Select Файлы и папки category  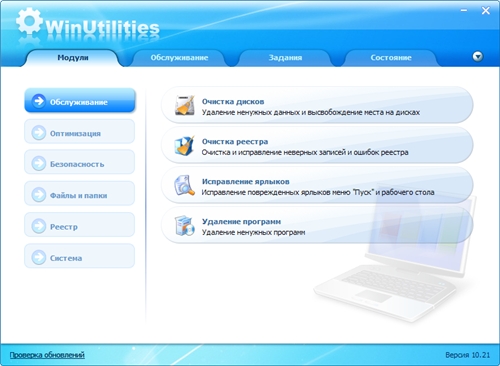pos(80,194)
